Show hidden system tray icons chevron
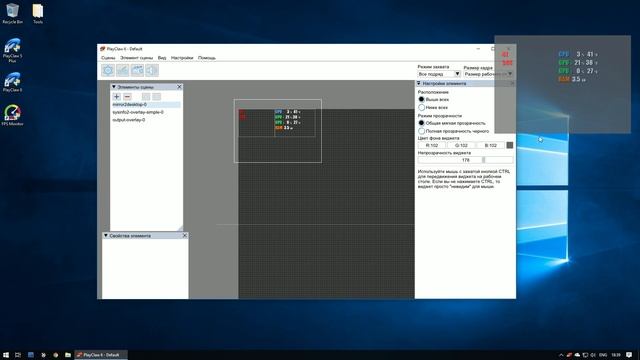 click(x=561, y=355)
